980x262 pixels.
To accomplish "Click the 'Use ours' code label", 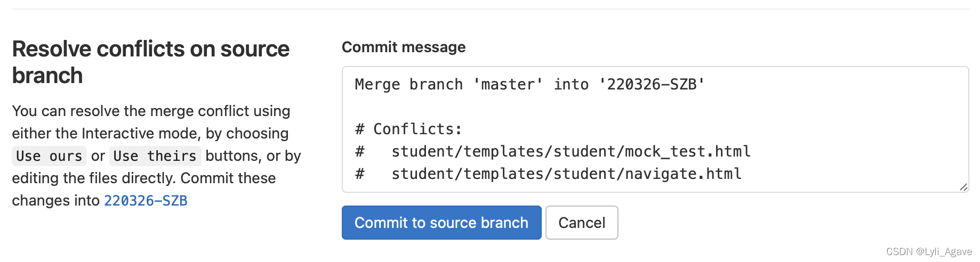I will (49, 156).
